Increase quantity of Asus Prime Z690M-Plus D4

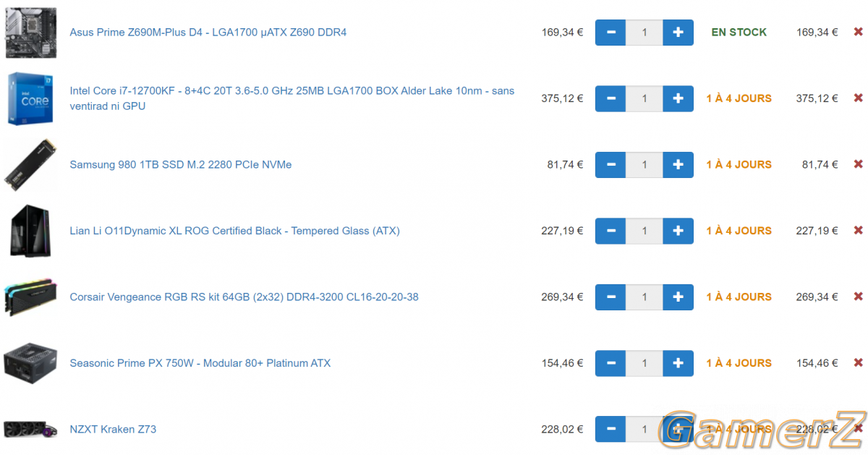(x=678, y=33)
